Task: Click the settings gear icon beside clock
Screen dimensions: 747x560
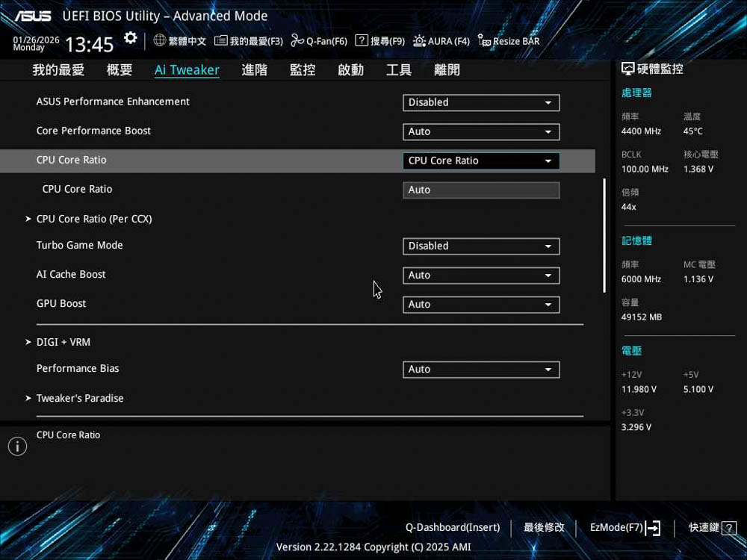Action: point(131,38)
